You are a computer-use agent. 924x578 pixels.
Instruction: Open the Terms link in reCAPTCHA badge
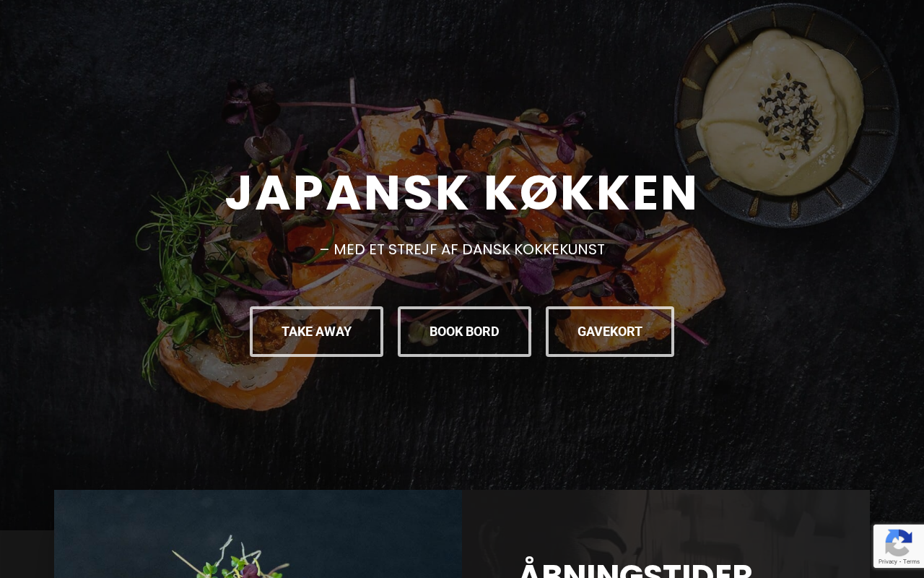911,561
